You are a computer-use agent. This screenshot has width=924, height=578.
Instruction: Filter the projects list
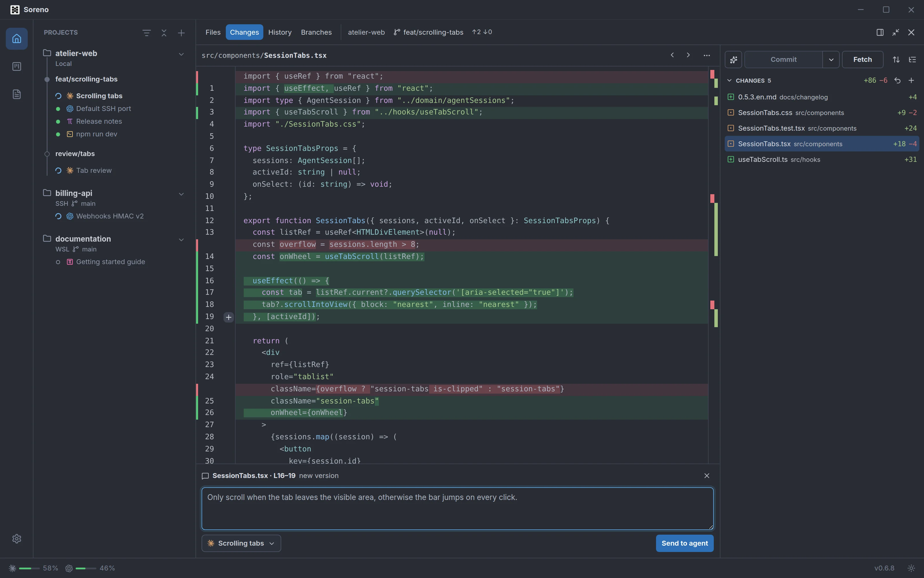click(x=147, y=33)
